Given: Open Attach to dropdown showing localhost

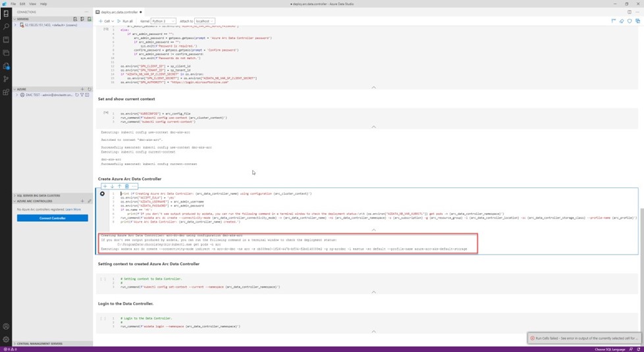Looking at the screenshot, I should (204, 21).
